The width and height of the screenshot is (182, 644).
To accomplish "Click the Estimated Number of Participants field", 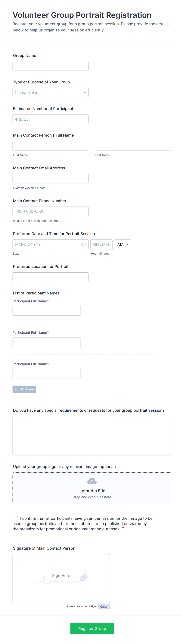I will click(50, 119).
